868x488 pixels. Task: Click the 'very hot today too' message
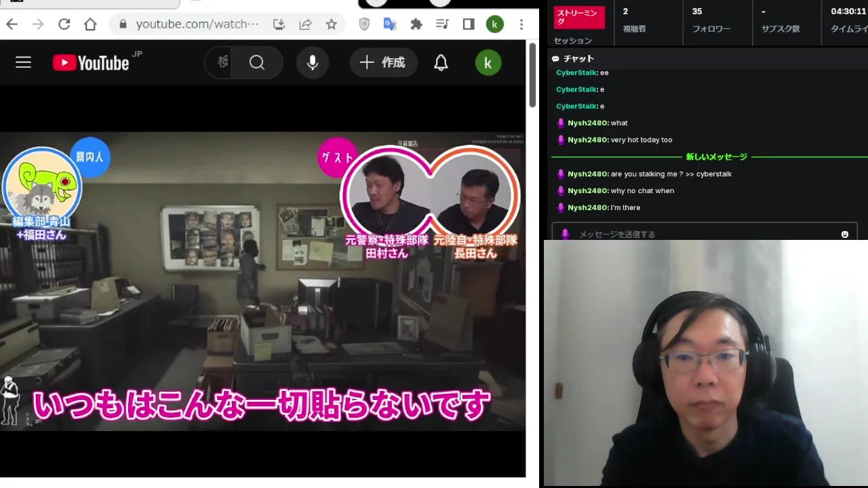point(642,140)
